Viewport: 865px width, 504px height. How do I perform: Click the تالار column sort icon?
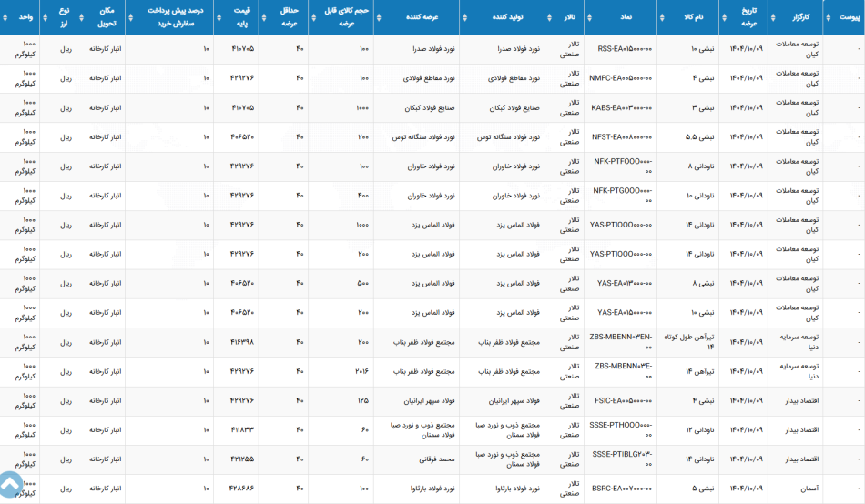point(549,17)
